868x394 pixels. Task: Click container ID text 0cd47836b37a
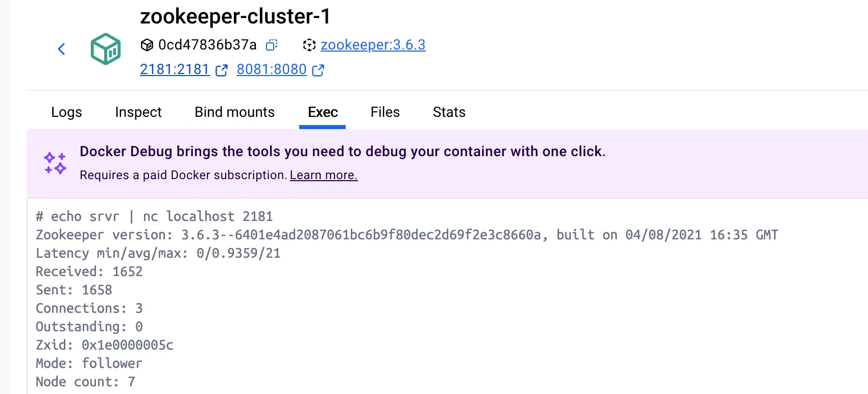tap(207, 45)
